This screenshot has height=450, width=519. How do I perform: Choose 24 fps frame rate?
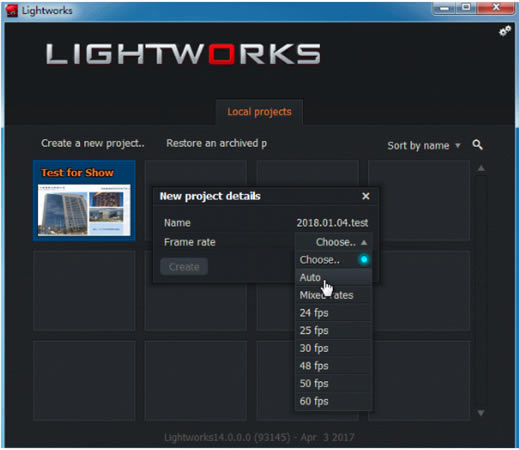(x=334, y=313)
